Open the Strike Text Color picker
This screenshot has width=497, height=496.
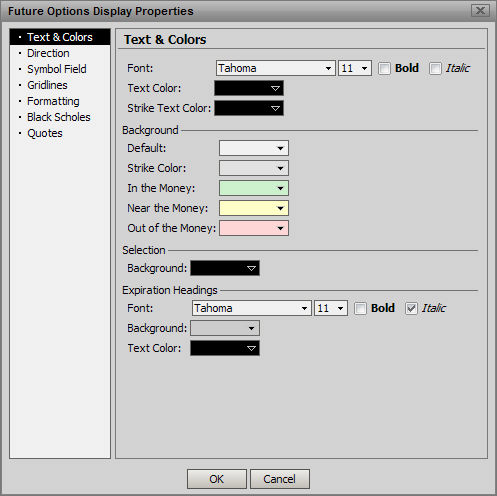click(249, 108)
